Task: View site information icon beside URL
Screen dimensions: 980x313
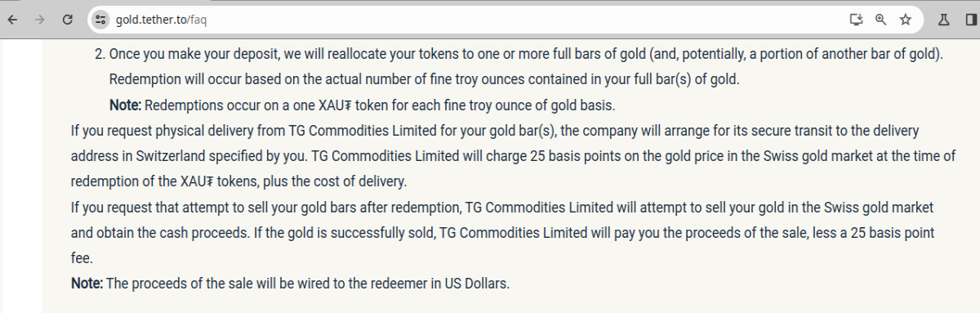Action: point(101,20)
